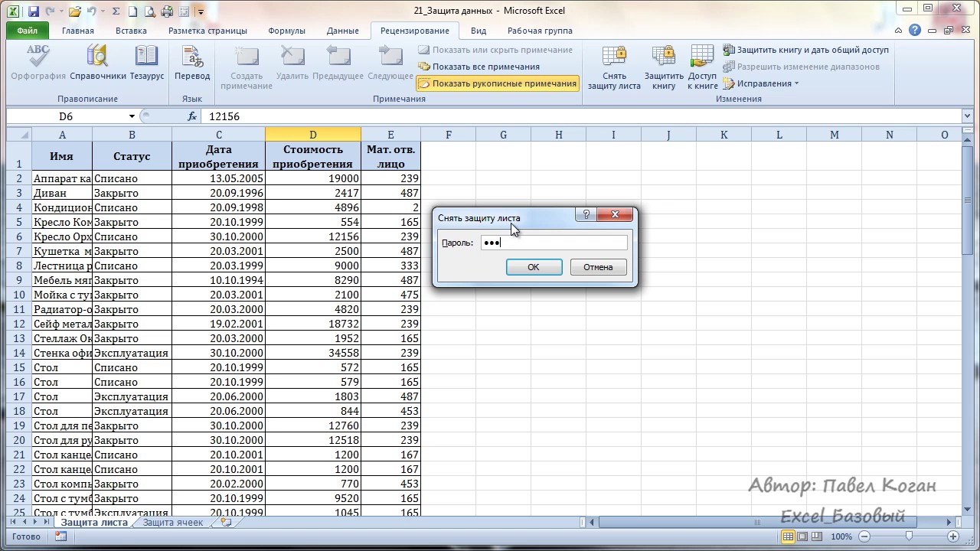980x551 pixels.
Task: Click the Open folder icon in quick access toolbar
Action: click(x=74, y=11)
